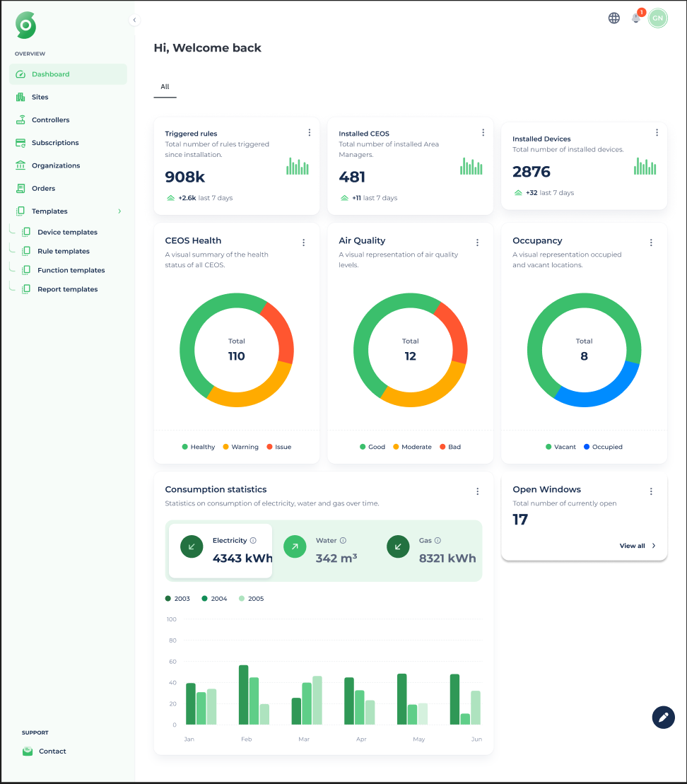The height and width of the screenshot is (784, 687).
Task: Collapse the sidebar with the arrow toggle
Action: click(134, 20)
